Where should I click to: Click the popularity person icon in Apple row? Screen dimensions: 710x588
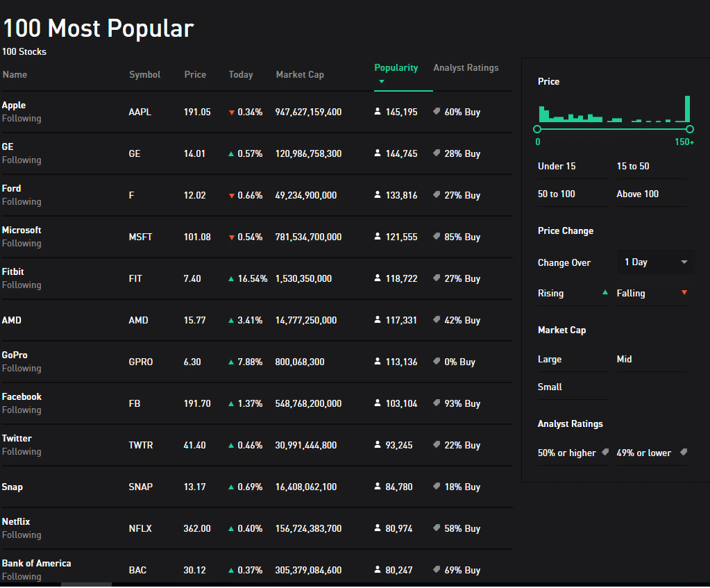tap(377, 111)
